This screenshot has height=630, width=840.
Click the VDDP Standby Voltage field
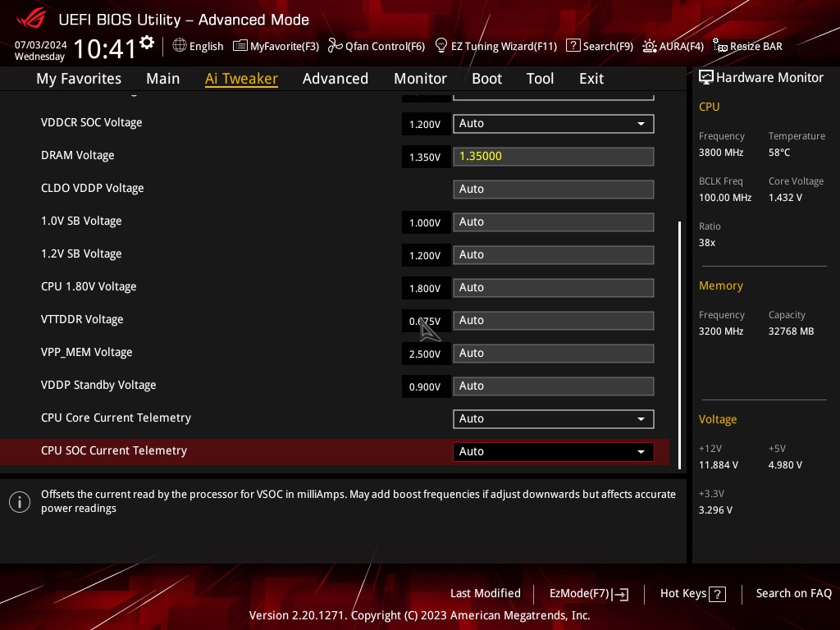click(554, 386)
